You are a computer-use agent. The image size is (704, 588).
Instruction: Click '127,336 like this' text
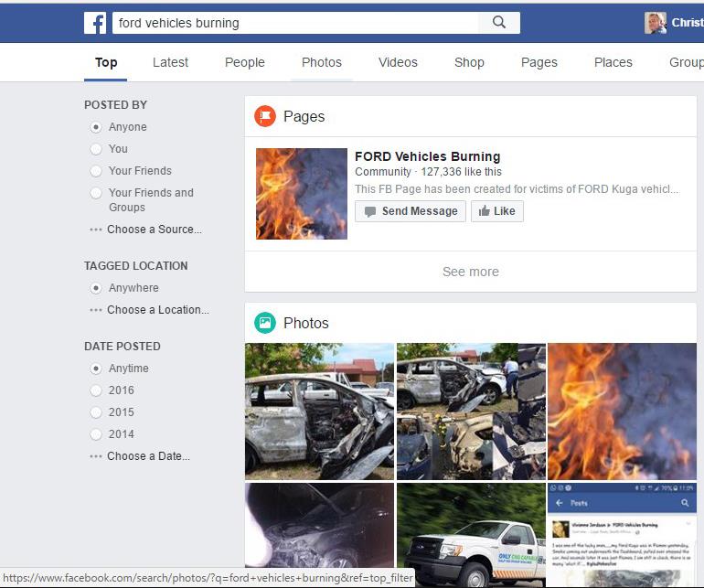(x=461, y=172)
